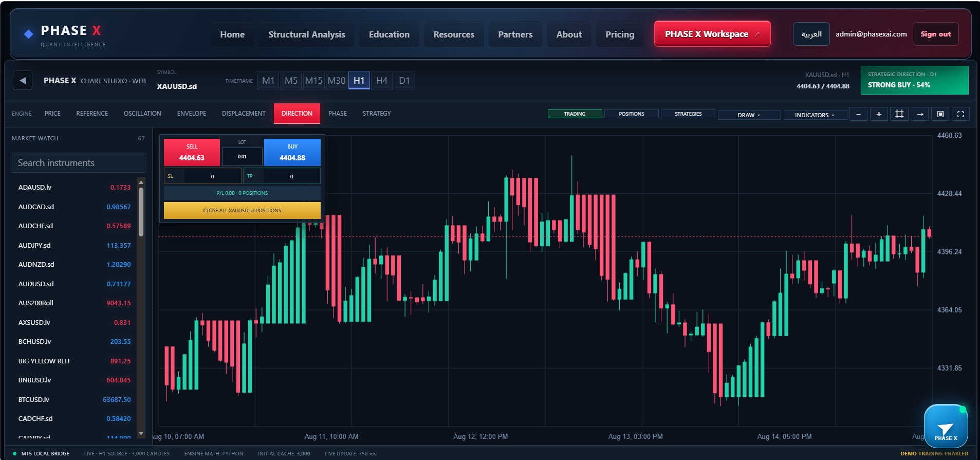Image resolution: width=980 pixels, height=460 pixels.
Task: Go to the Home page
Action: [x=232, y=34]
